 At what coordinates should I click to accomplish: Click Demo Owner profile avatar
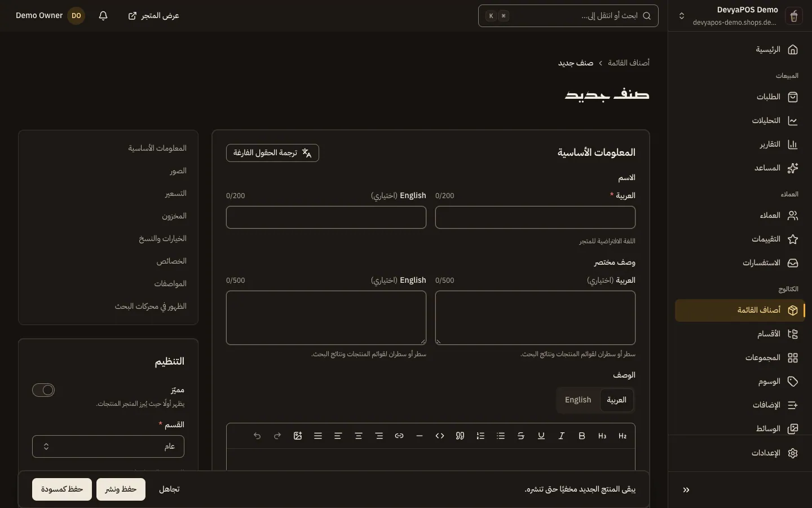[x=76, y=16]
